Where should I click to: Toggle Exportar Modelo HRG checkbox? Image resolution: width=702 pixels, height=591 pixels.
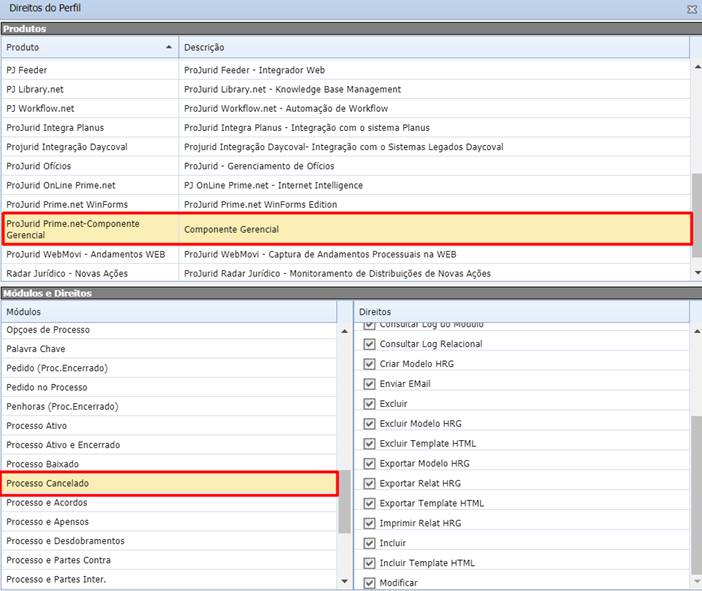(369, 463)
